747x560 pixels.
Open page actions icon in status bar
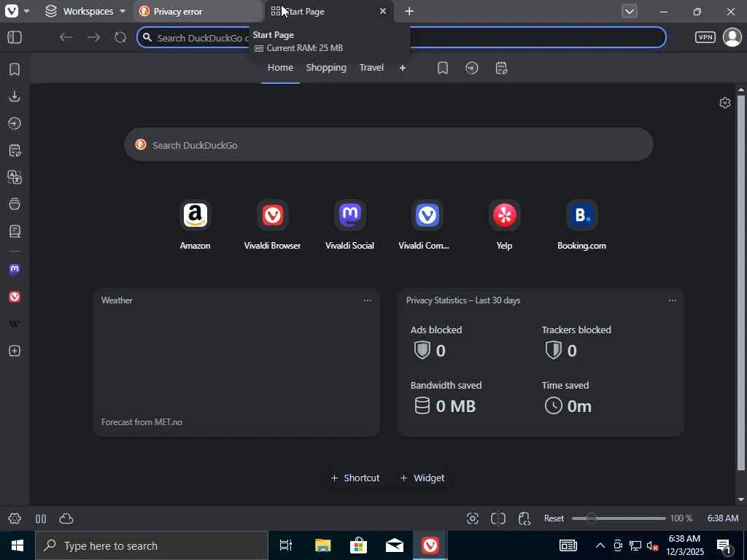pos(524,518)
